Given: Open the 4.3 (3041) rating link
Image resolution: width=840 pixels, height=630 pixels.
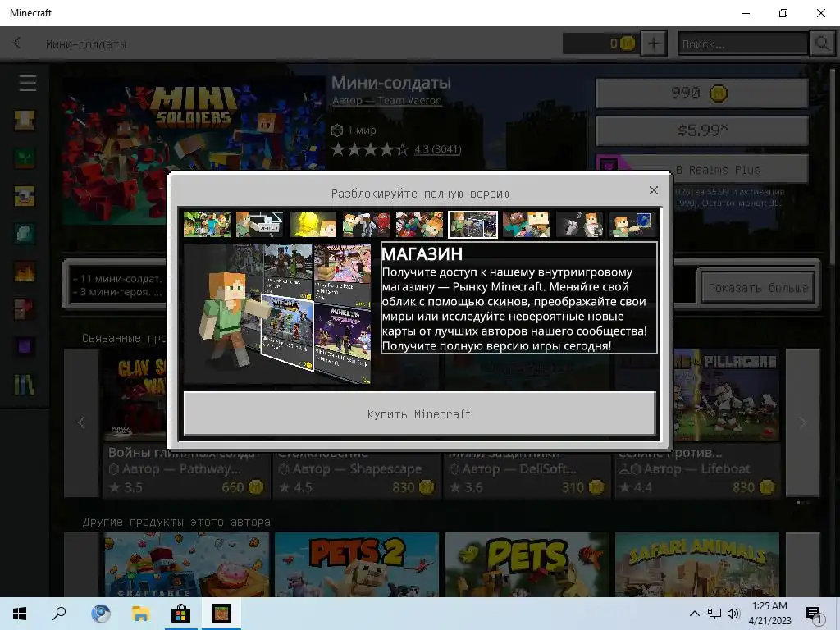Looking at the screenshot, I should 438,149.
